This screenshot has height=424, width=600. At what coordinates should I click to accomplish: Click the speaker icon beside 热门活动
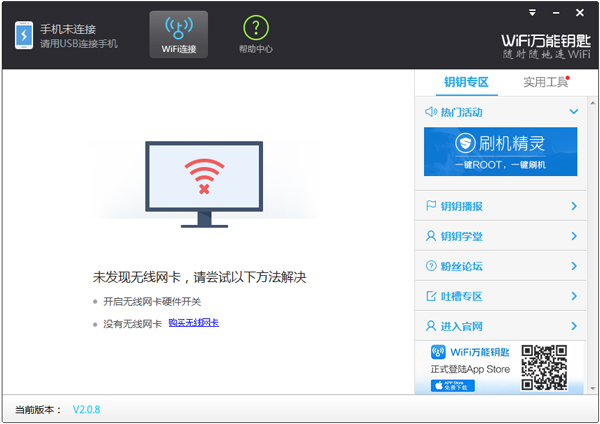[431, 112]
